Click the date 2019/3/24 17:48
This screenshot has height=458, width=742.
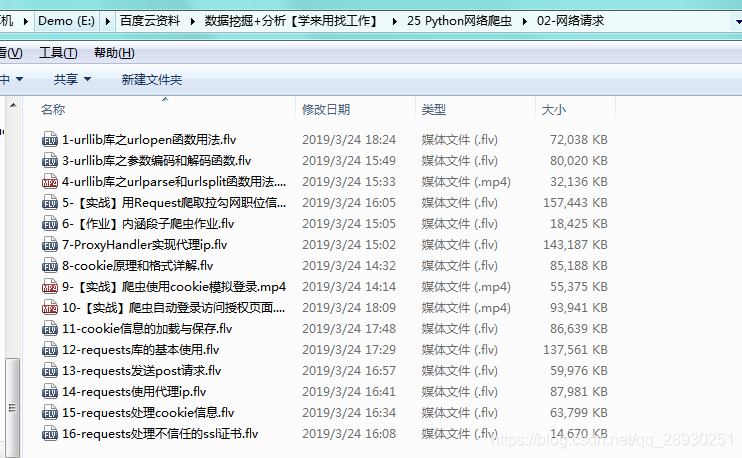click(x=349, y=328)
